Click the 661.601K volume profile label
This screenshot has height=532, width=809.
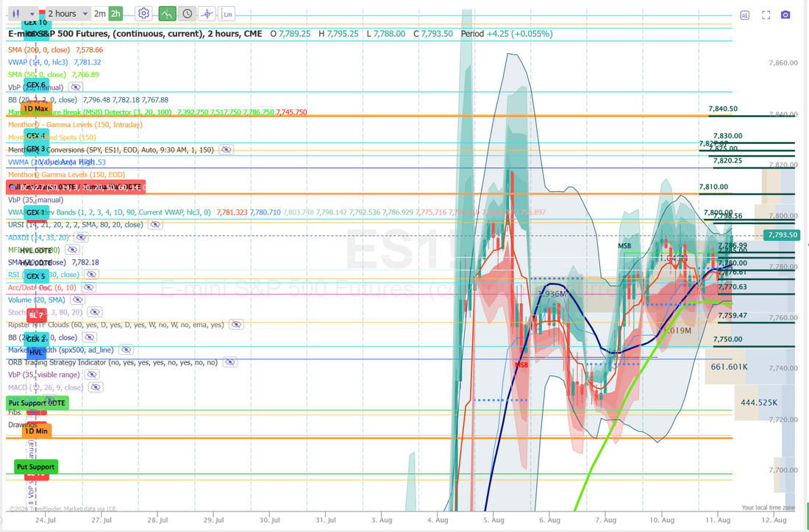click(729, 367)
